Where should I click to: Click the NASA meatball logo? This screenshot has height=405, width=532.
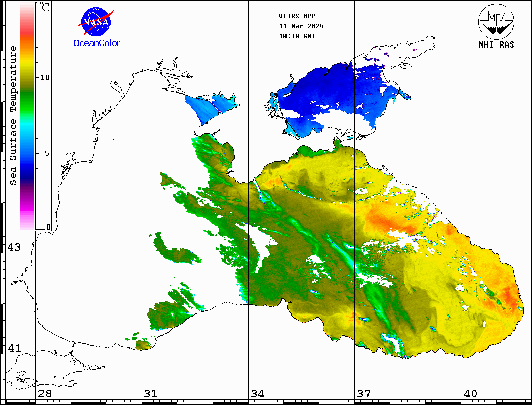[96, 22]
